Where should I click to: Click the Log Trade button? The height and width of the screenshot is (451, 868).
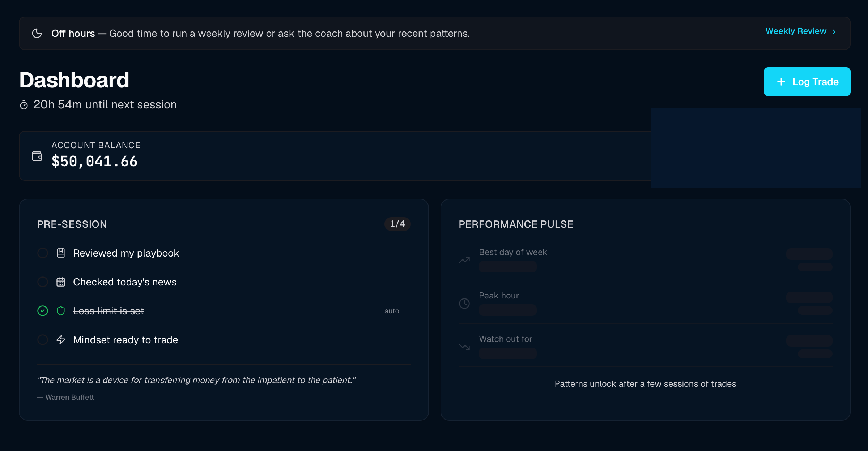point(807,82)
